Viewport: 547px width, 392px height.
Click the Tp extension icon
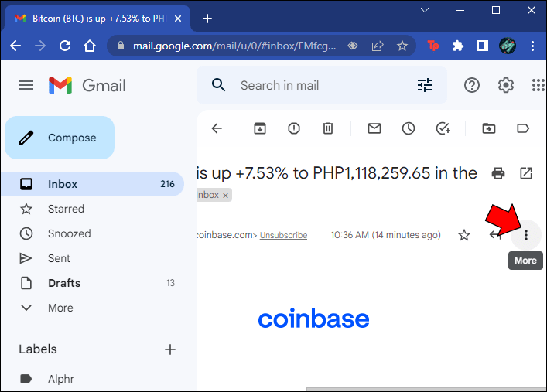[x=433, y=46]
